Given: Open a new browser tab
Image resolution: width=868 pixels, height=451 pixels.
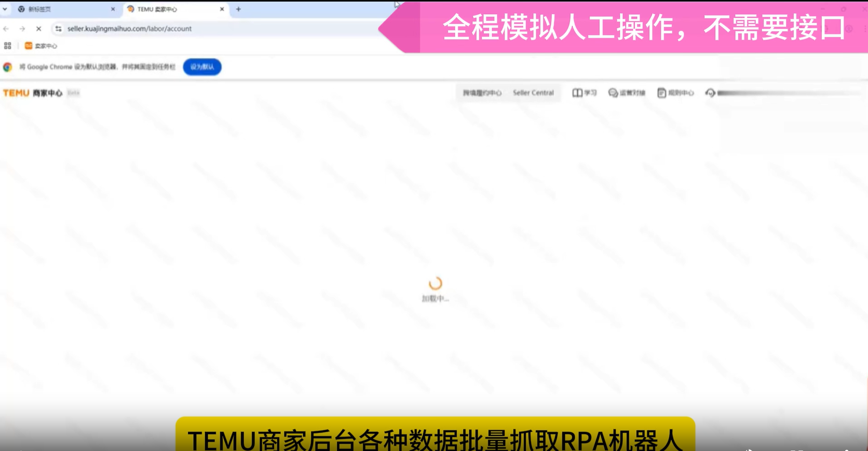Looking at the screenshot, I should (x=238, y=9).
